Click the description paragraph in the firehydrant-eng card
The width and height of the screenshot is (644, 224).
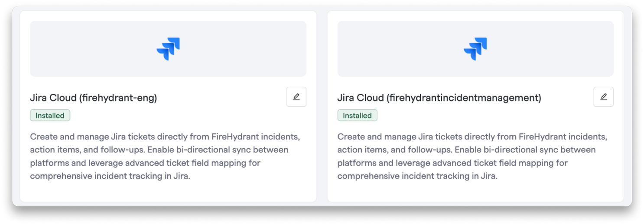click(x=165, y=157)
